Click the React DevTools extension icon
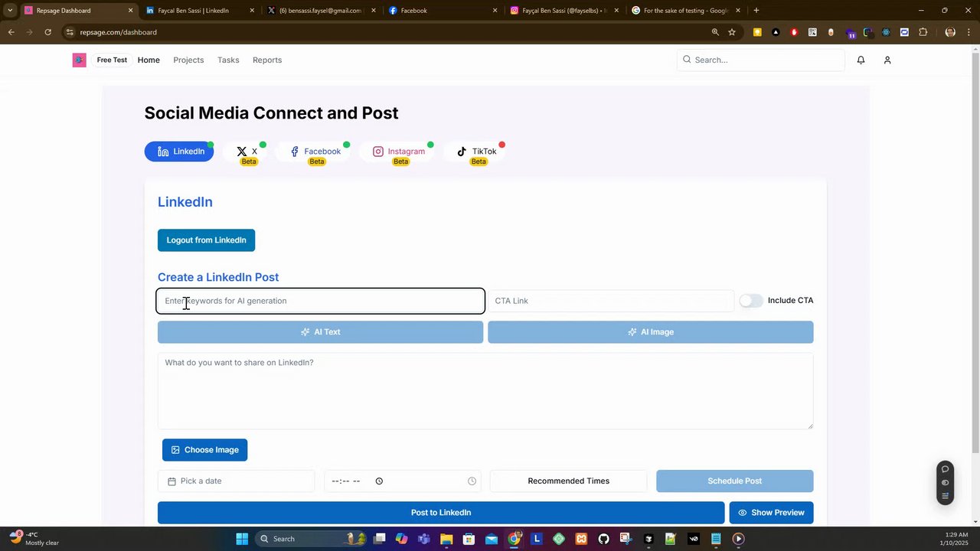Screen dimensions: 980x551 (887, 32)
